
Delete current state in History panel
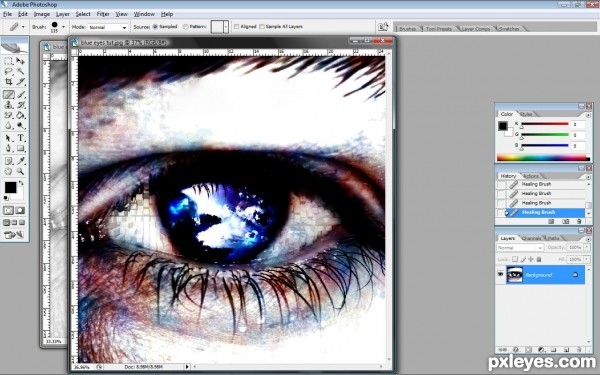[x=579, y=222]
